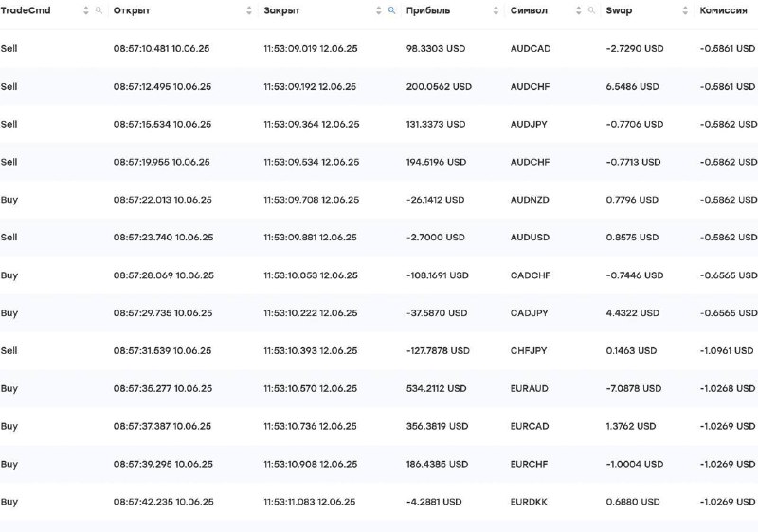This screenshot has width=758, height=532.
Task: Click swap value 0.8575 USD
Action: (632, 238)
